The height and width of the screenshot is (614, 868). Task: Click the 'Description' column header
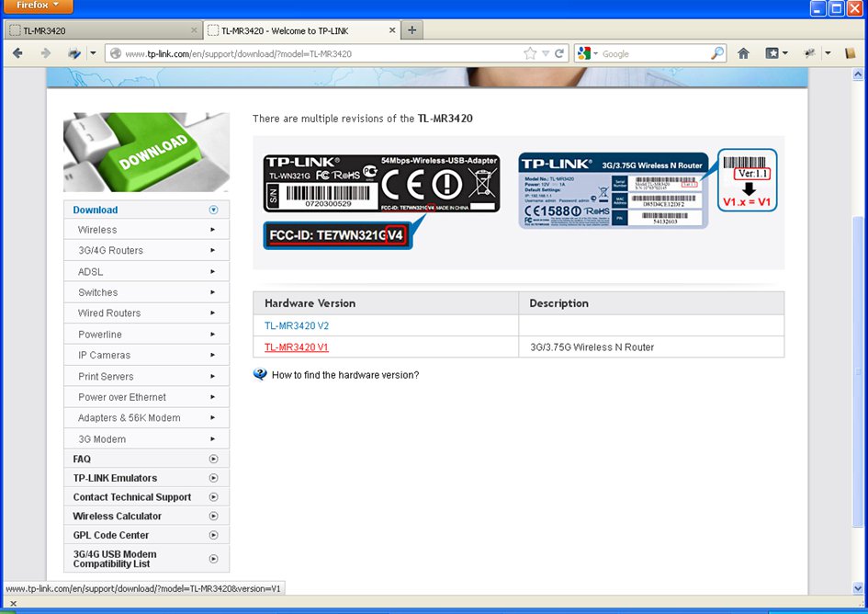tap(651, 303)
